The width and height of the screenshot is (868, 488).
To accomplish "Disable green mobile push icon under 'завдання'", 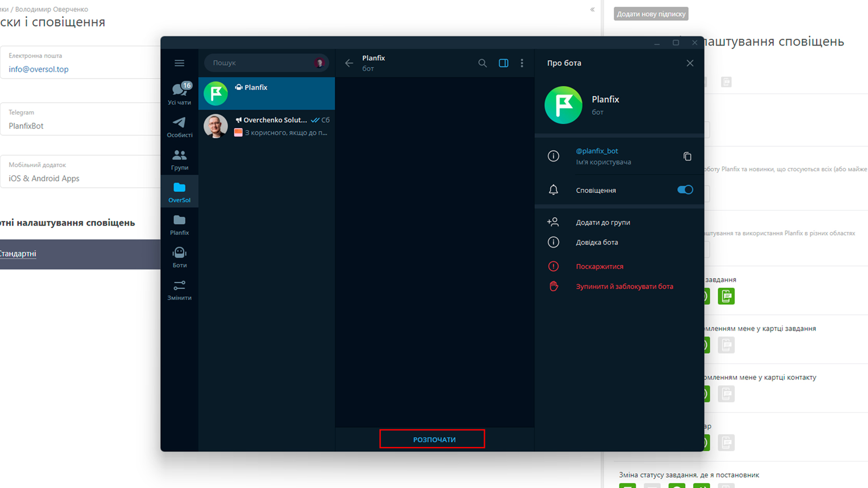I will [x=726, y=296].
